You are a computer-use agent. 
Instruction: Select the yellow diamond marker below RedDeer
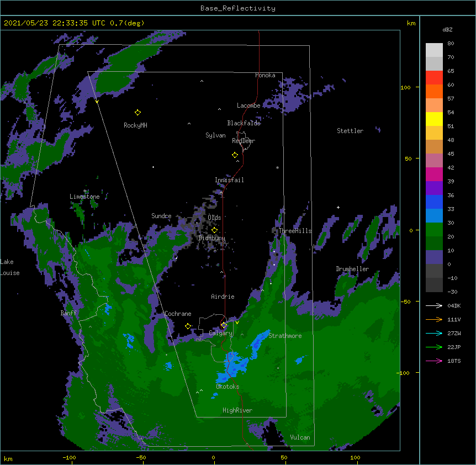(x=235, y=155)
